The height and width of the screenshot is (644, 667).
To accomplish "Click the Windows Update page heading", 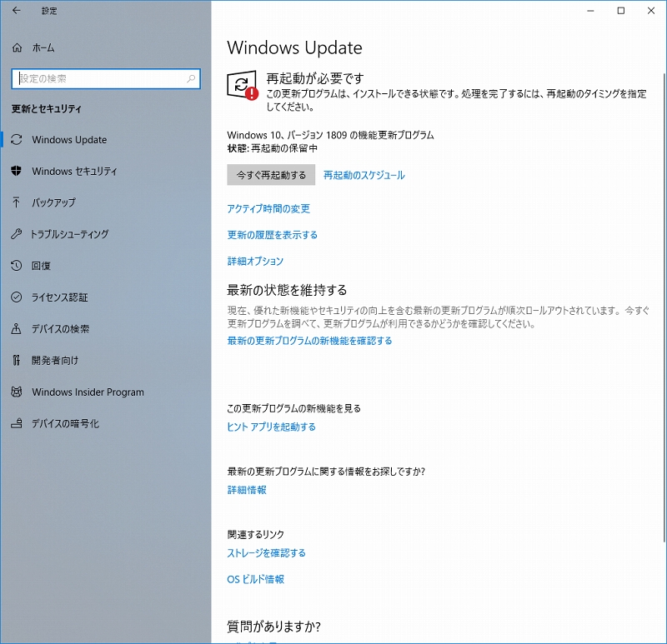I will click(x=294, y=47).
